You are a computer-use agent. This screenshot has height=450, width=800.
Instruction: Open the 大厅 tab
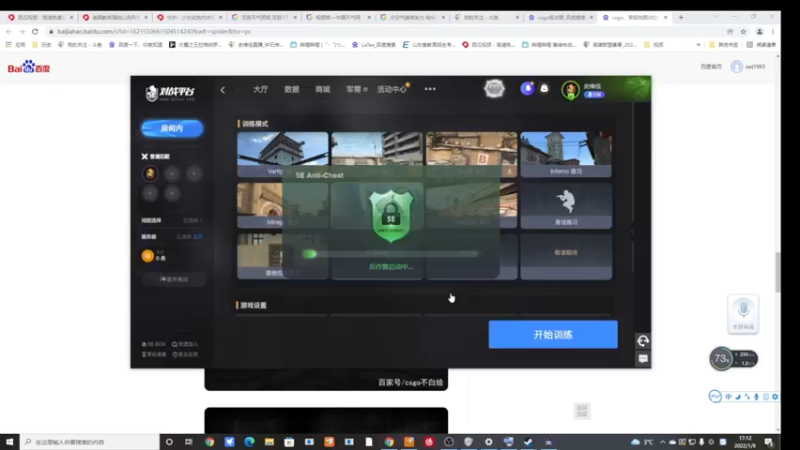[x=260, y=89]
